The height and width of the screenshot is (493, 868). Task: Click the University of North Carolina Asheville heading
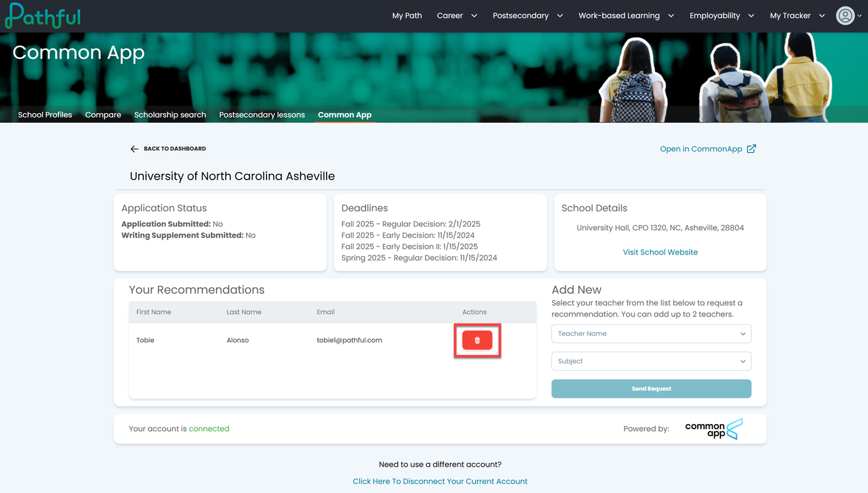[x=232, y=176]
